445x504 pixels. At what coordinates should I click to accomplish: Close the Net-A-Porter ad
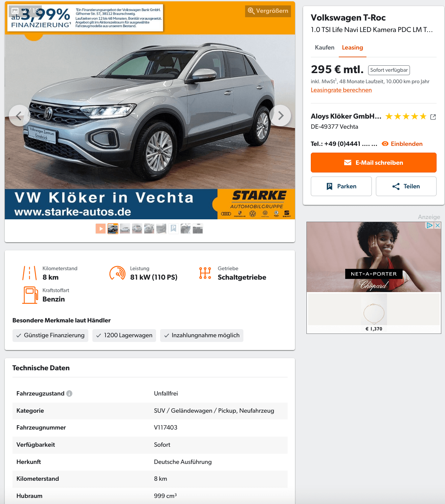tap(438, 225)
